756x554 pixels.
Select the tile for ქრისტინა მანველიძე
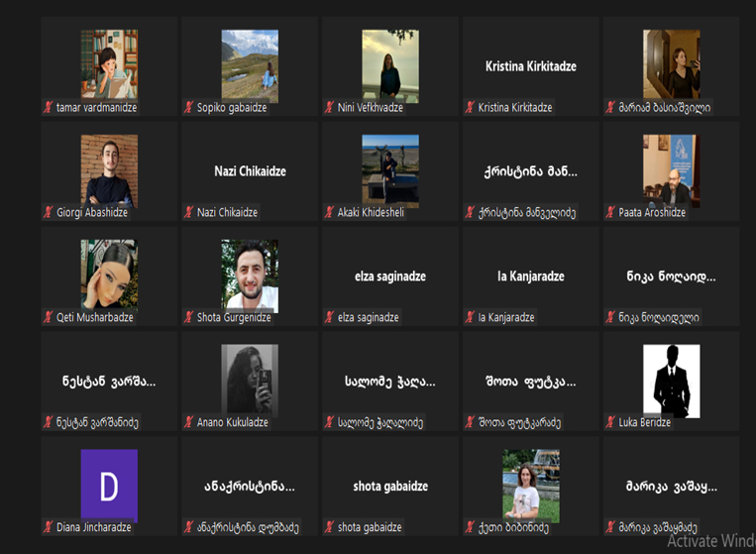(531, 172)
